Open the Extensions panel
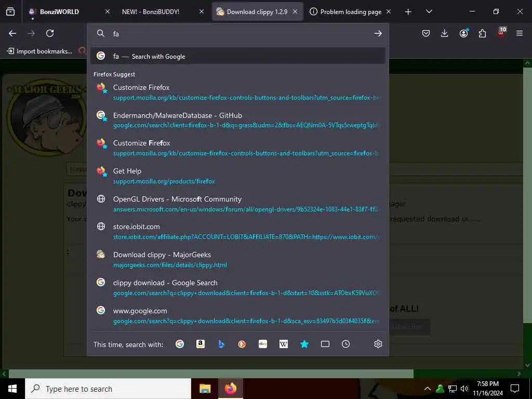The image size is (532, 399). (482, 33)
